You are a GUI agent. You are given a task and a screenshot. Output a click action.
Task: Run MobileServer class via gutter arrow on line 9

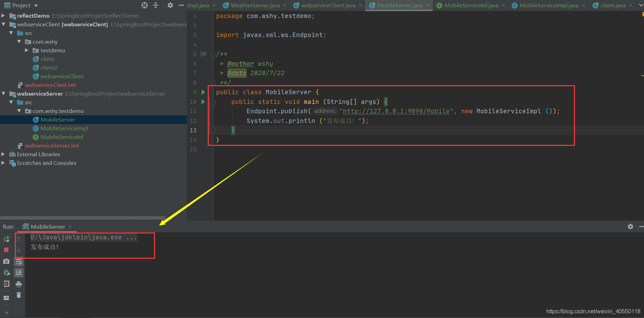click(203, 92)
